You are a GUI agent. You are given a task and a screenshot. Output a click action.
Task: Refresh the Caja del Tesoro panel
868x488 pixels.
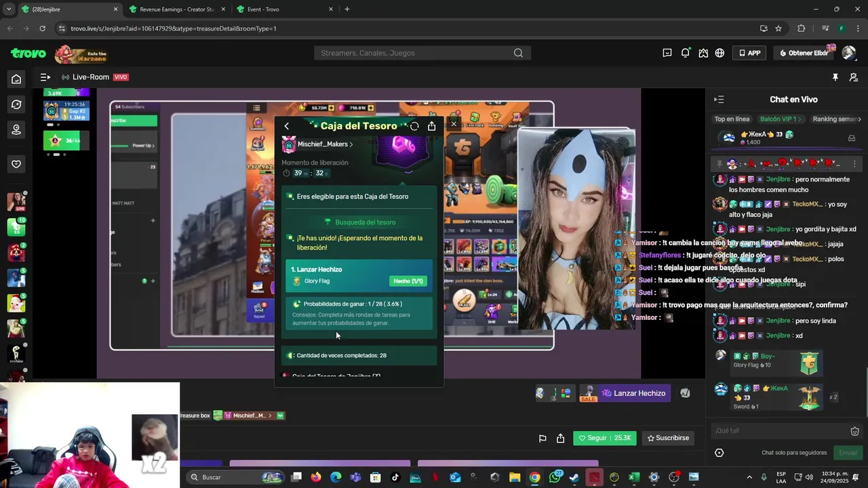tap(414, 126)
